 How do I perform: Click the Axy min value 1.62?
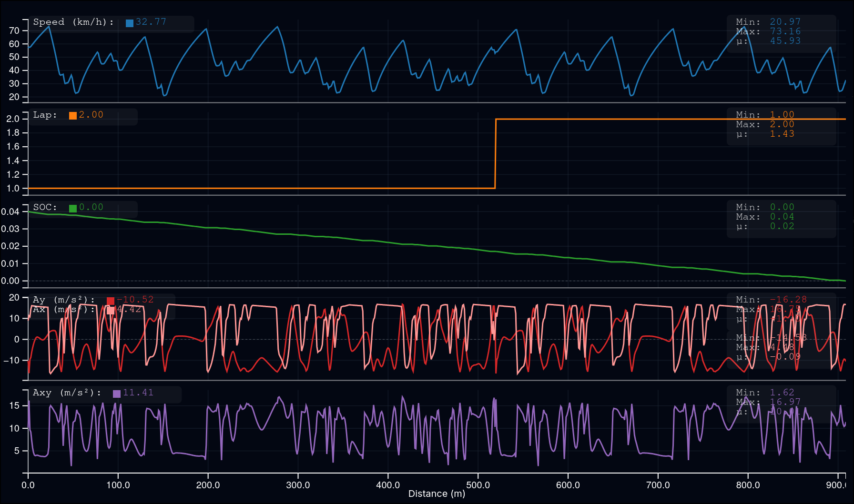tap(782, 393)
